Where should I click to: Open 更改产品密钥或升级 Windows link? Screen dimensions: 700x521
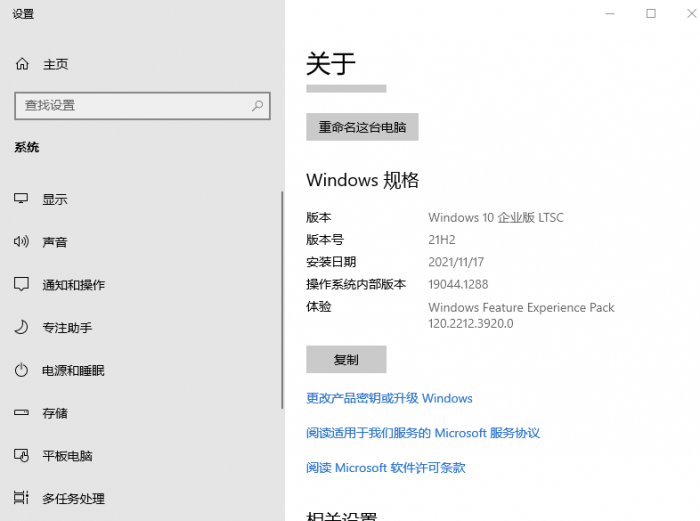(x=389, y=398)
